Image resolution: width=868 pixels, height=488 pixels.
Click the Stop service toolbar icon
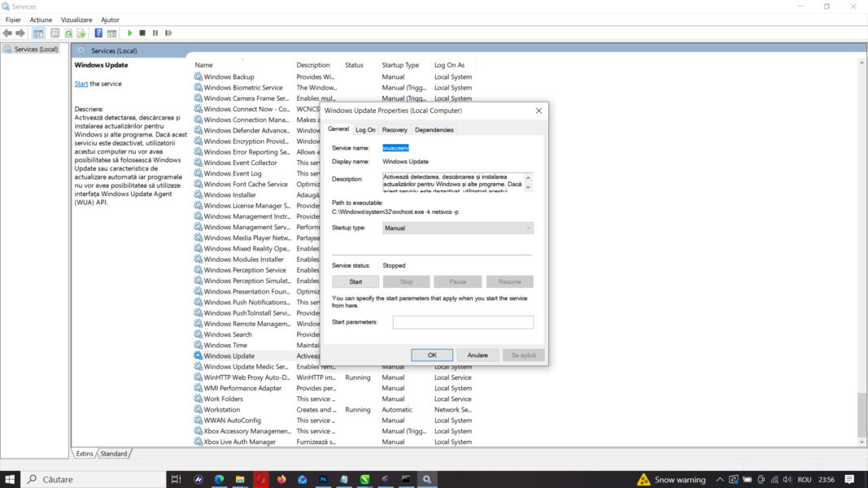coord(142,33)
